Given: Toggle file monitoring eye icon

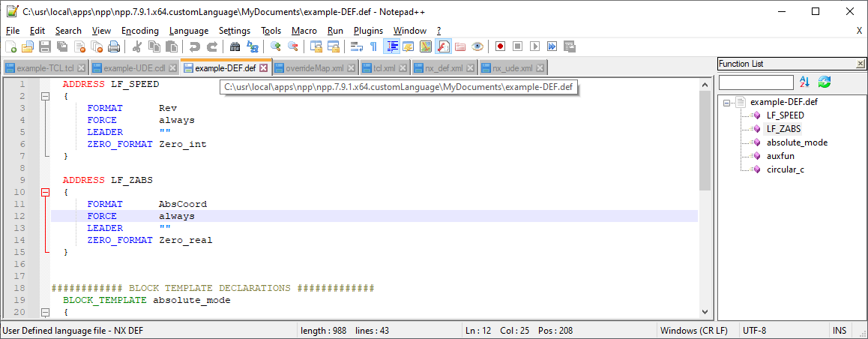Looking at the screenshot, I should click(x=477, y=46).
